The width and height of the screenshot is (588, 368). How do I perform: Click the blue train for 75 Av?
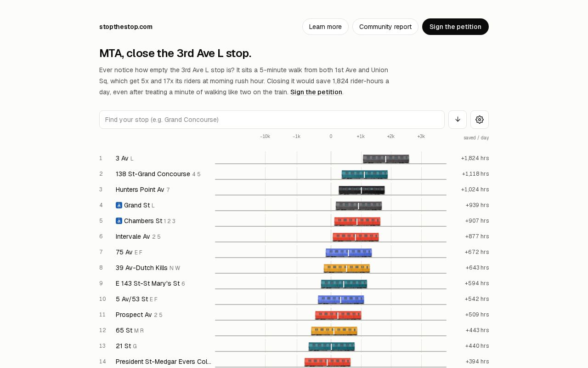(x=349, y=253)
